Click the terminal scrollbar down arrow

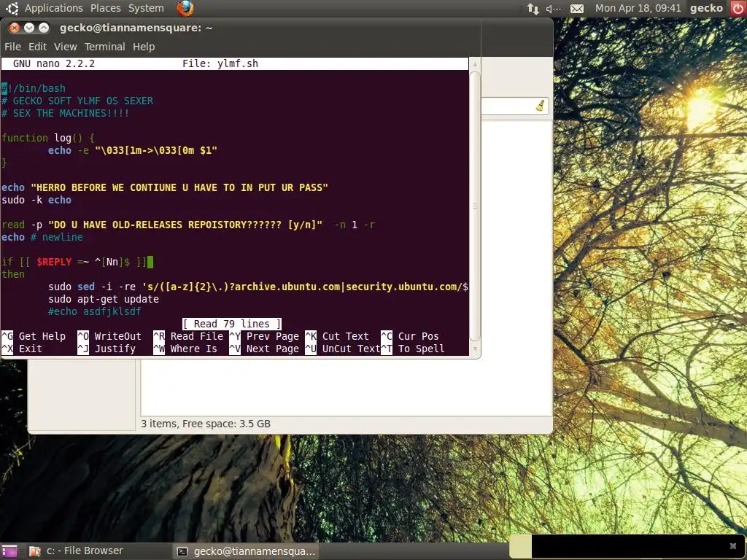pyautogui.click(x=474, y=349)
